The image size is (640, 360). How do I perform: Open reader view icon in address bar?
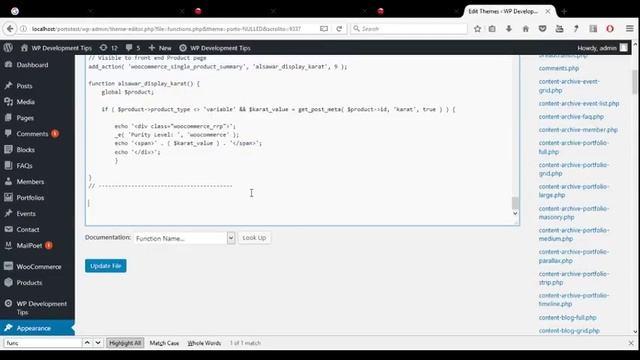(324, 29)
